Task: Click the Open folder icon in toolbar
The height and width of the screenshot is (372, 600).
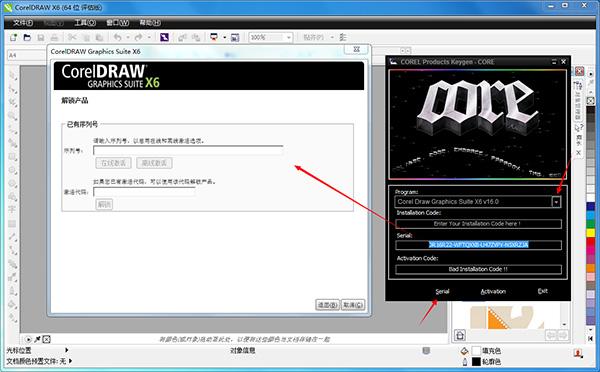Action: click(27, 38)
